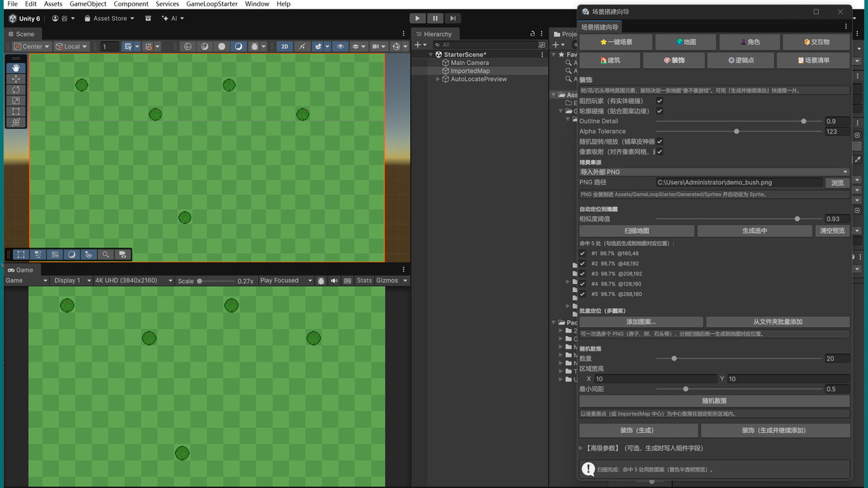868x488 pixels.
Task: Click the Asset Store button
Action: coord(109,18)
